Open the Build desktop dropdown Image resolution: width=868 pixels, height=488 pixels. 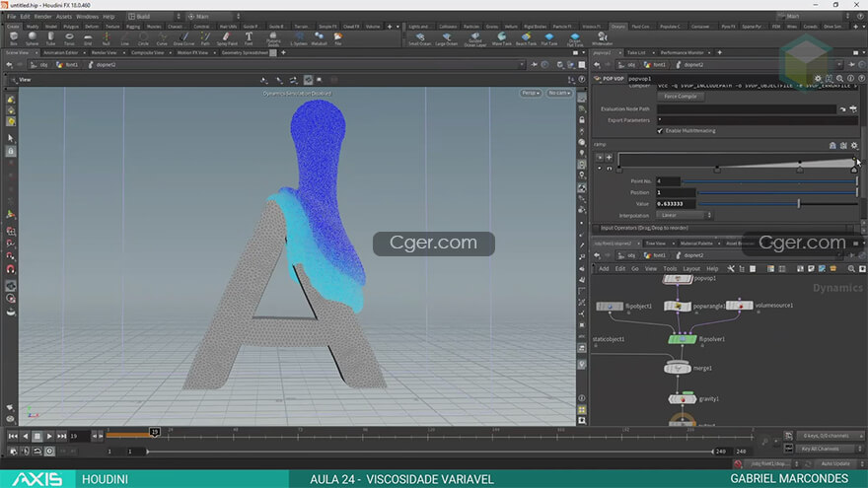pos(154,17)
